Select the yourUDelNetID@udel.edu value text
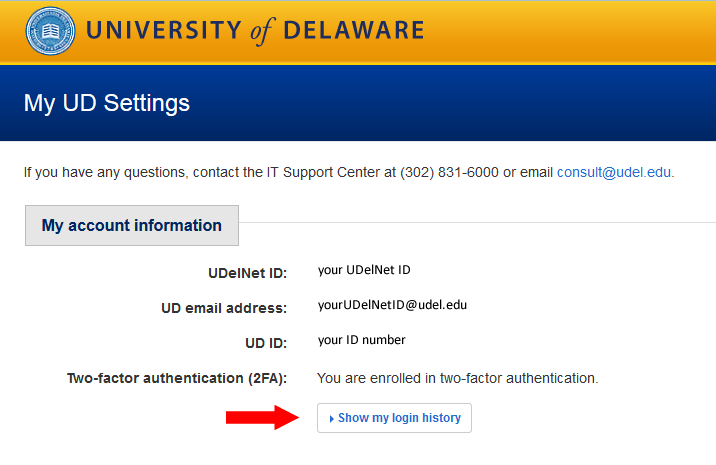Screen dimensions: 716x465 coord(392,305)
